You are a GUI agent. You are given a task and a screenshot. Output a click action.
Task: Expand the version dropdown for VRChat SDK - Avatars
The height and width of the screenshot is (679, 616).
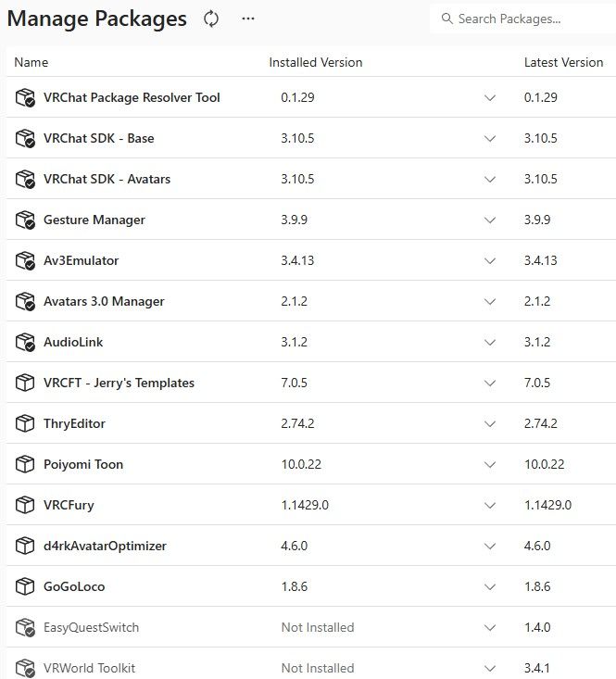coord(490,180)
